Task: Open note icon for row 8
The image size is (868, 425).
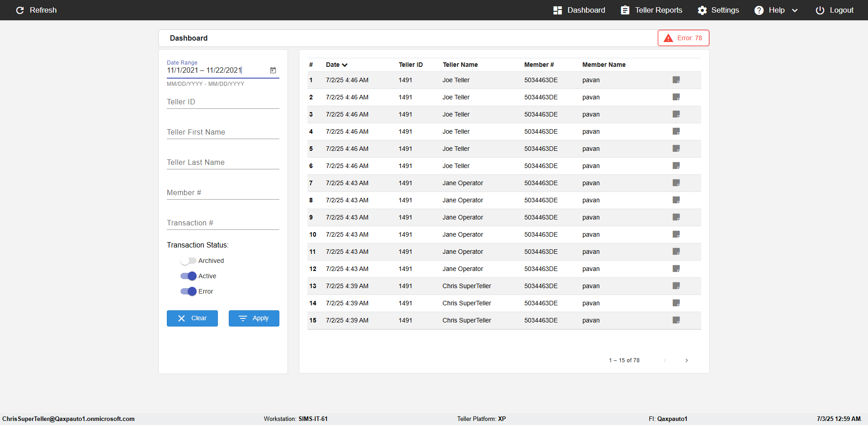Action: tap(676, 200)
